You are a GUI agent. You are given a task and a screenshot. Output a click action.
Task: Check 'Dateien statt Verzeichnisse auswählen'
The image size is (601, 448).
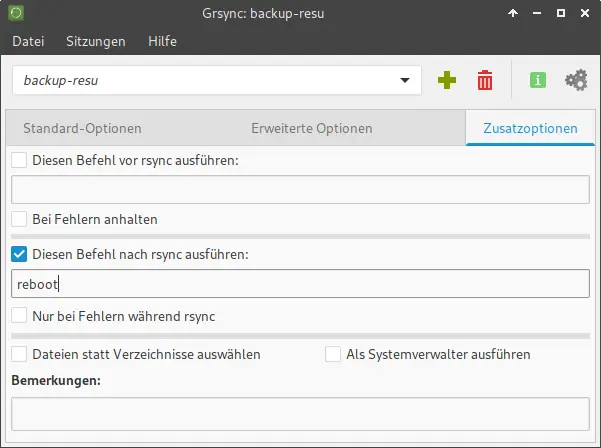pyautogui.click(x=19, y=354)
